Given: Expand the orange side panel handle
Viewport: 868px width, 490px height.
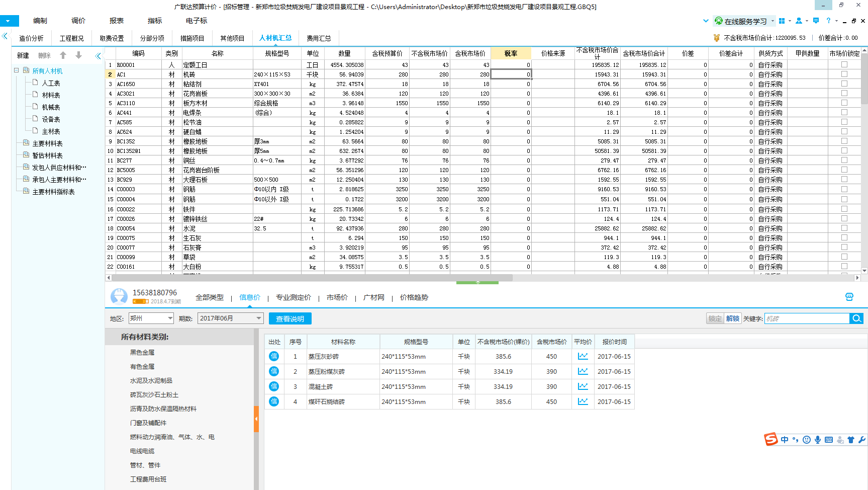Looking at the screenshot, I should coord(256,419).
